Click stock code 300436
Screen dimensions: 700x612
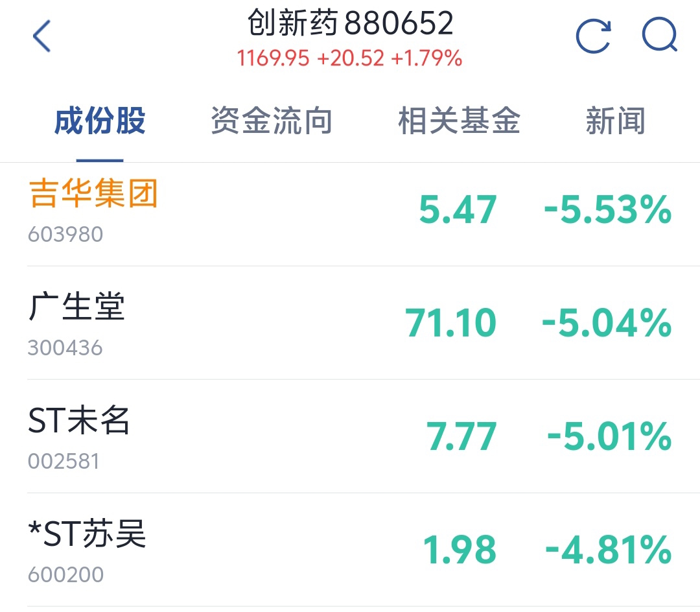tap(65, 347)
